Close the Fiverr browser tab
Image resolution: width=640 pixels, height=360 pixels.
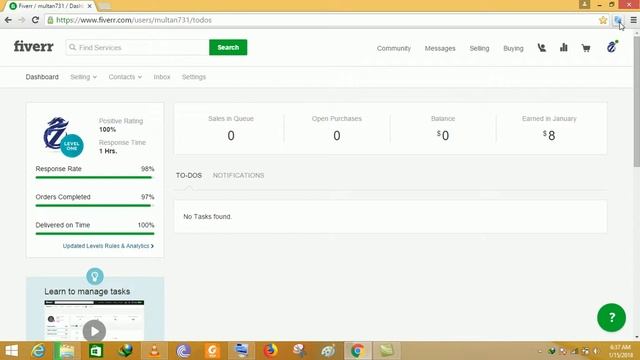(89, 6)
